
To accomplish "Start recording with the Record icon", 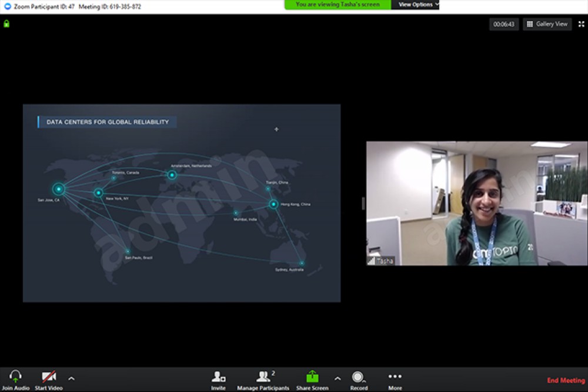I will pyautogui.click(x=359, y=377).
